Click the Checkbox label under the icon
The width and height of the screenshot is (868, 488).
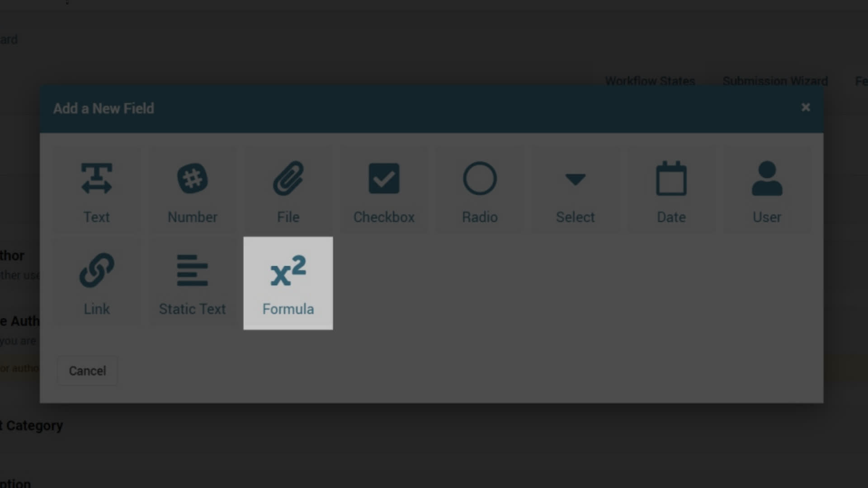coord(384,217)
